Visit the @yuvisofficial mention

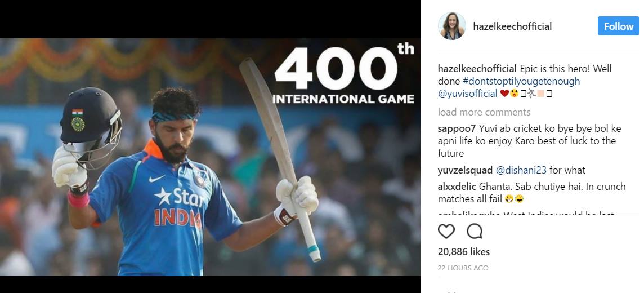(468, 94)
